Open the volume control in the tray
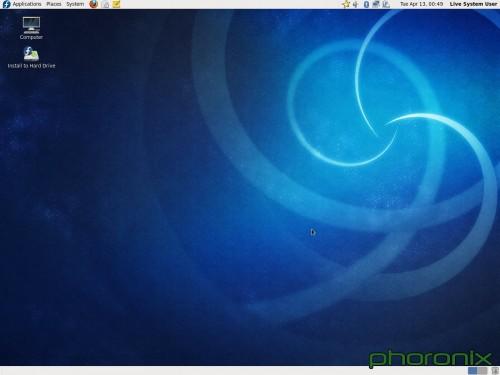 point(356,4)
